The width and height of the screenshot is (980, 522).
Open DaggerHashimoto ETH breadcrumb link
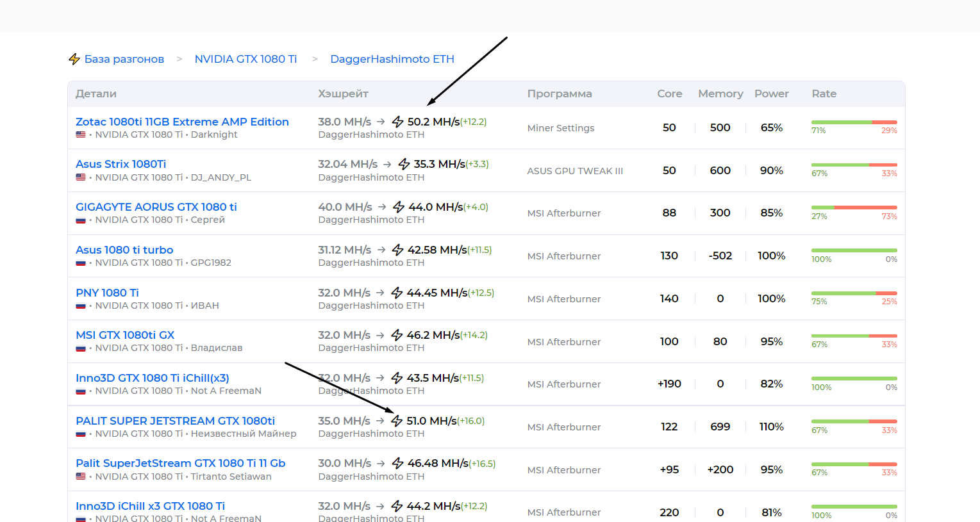[392, 59]
